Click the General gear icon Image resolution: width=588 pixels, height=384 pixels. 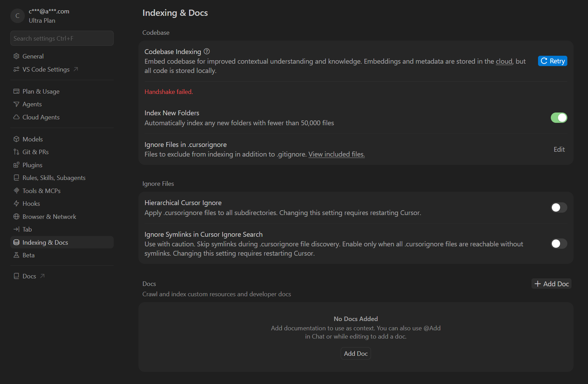[x=16, y=56]
